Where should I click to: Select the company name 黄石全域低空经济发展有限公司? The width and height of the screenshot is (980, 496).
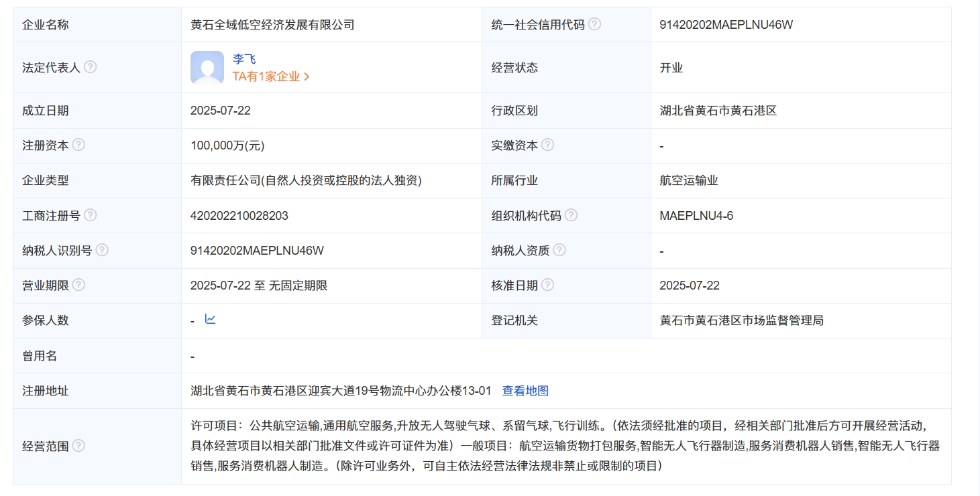point(272,25)
